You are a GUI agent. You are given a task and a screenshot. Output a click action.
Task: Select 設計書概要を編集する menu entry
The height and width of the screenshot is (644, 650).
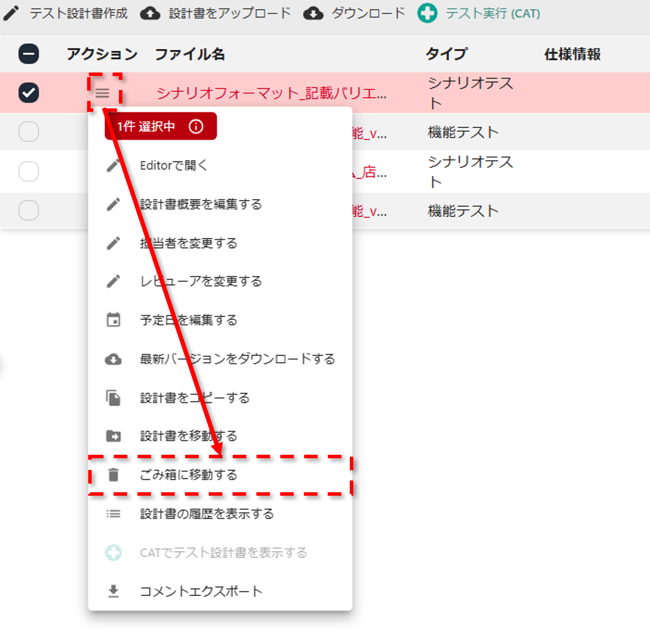220,204
